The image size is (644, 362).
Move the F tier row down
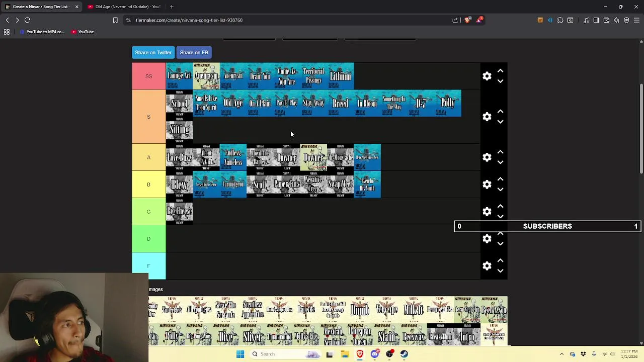(500, 271)
